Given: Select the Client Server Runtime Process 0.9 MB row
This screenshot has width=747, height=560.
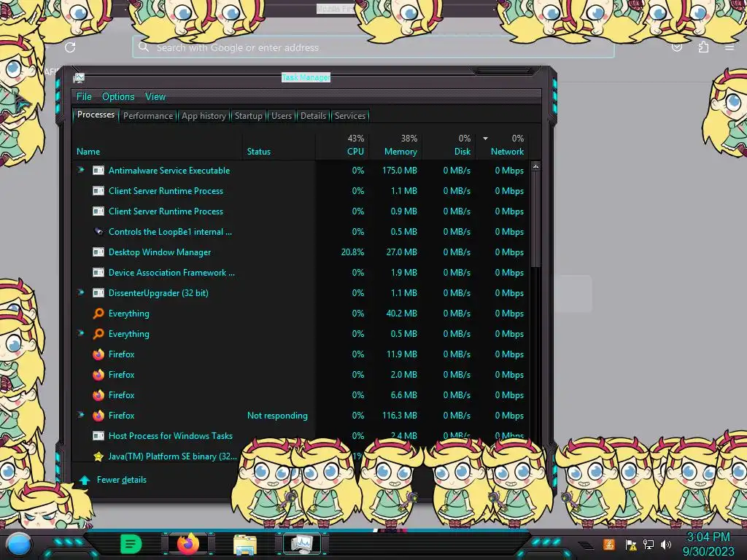Looking at the screenshot, I should [301, 211].
